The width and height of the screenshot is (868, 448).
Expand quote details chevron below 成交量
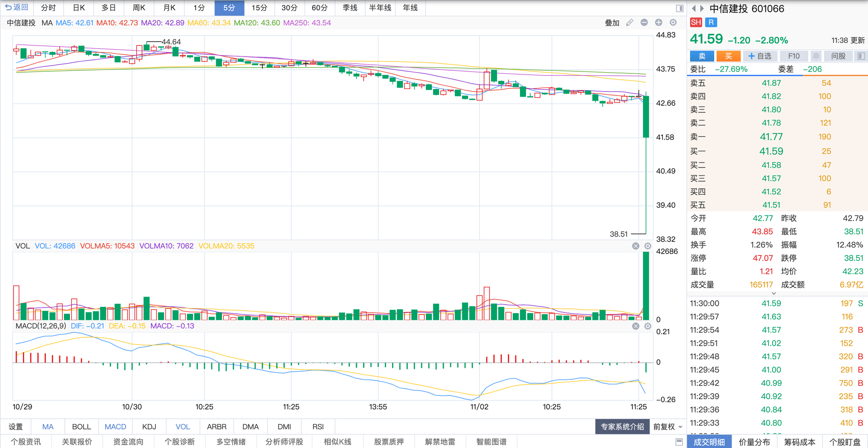coord(774,293)
